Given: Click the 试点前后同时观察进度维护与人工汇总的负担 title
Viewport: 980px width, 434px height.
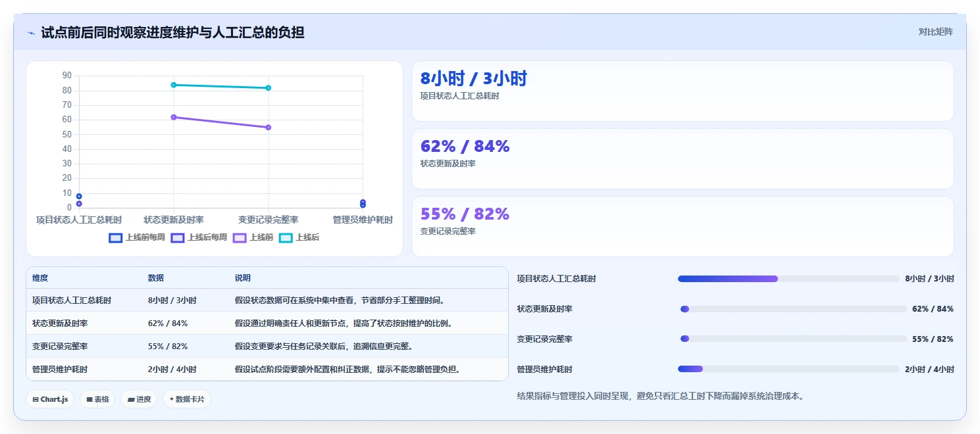Looking at the screenshot, I should click(172, 32).
